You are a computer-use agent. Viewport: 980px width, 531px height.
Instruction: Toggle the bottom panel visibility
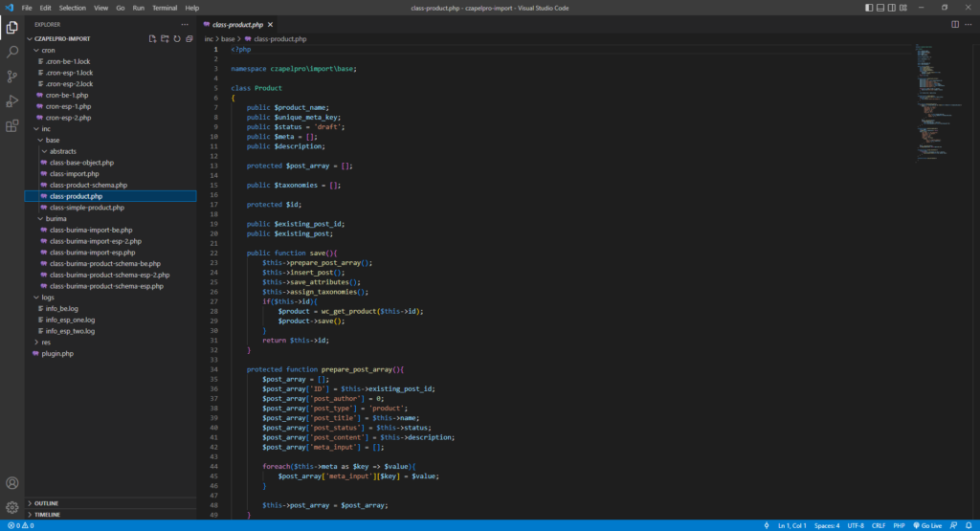click(880, 8)
